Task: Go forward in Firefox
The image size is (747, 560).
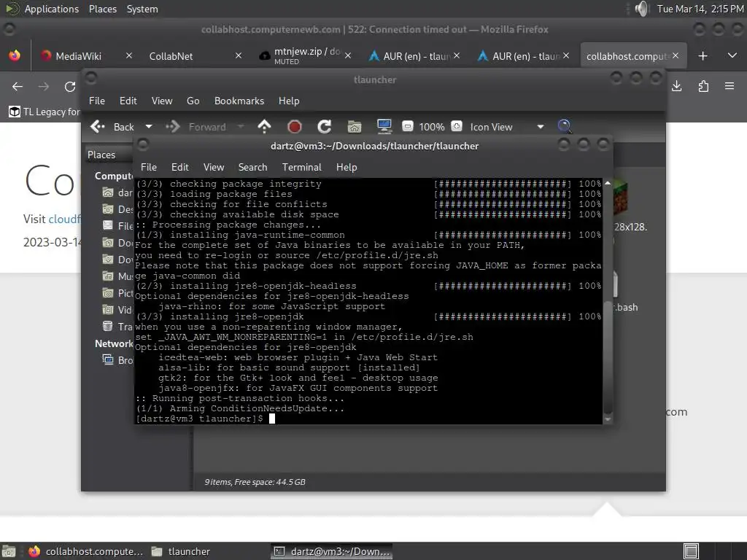Action: 43,86
